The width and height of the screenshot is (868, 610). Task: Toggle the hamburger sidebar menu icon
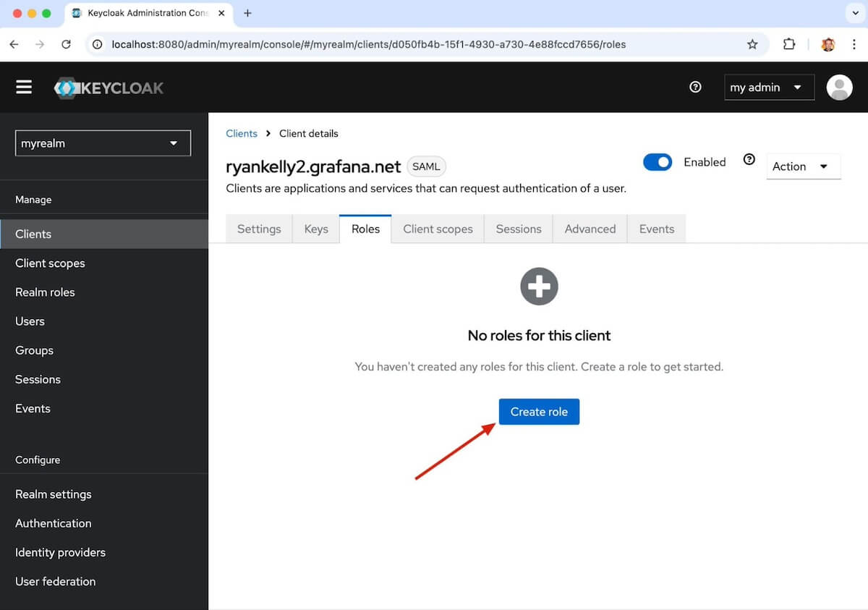tap(24, 87)
